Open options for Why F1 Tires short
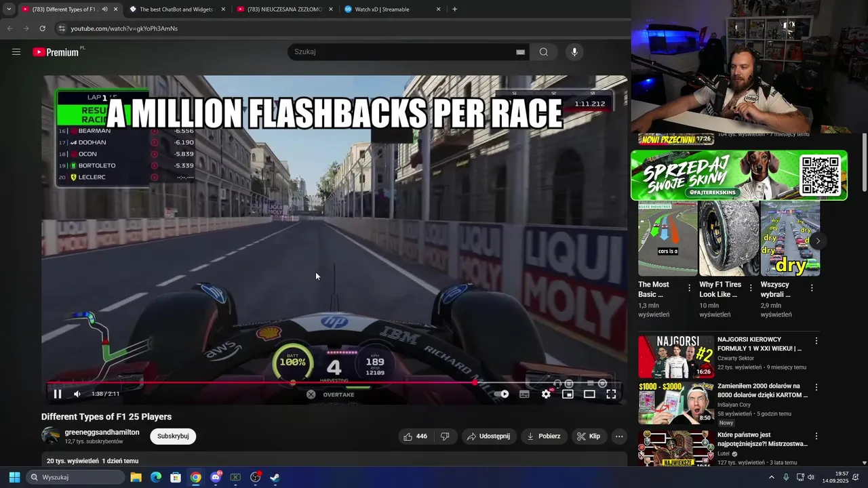The height and width of the screenshot is (488, 868). click(x=751, y=288)
